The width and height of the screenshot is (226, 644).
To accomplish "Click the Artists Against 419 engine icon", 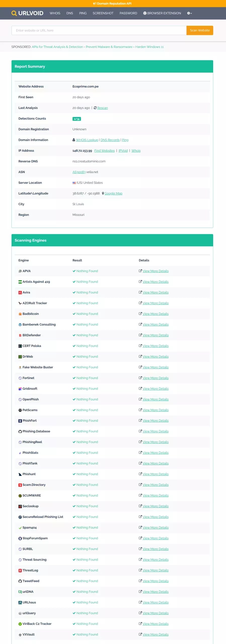I will tap(20, 282).
